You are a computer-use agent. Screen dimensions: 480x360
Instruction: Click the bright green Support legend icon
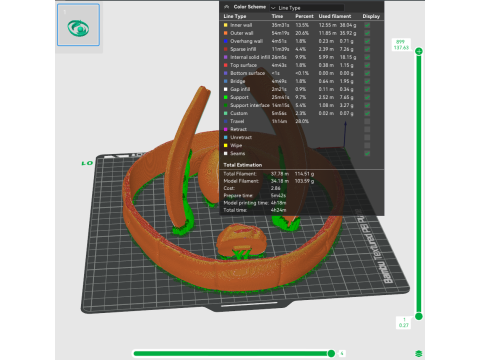[x=226, y=97]
